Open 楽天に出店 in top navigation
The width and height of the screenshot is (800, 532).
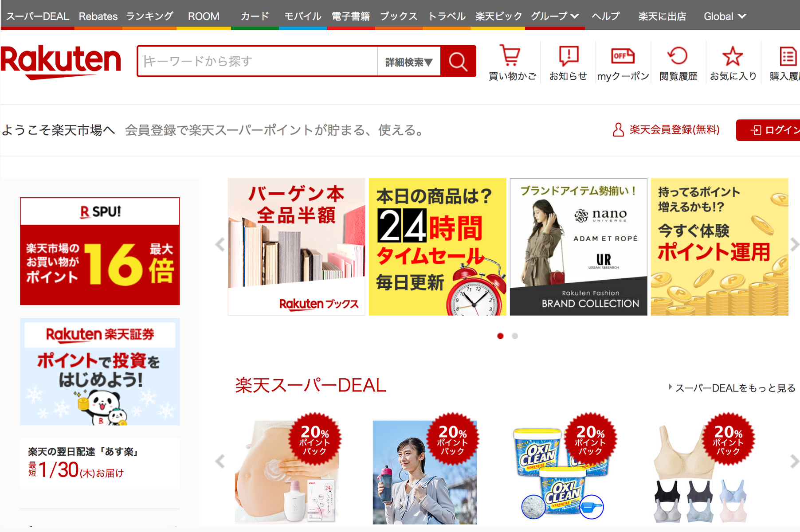pyautogui.click(x=662, y=16)
